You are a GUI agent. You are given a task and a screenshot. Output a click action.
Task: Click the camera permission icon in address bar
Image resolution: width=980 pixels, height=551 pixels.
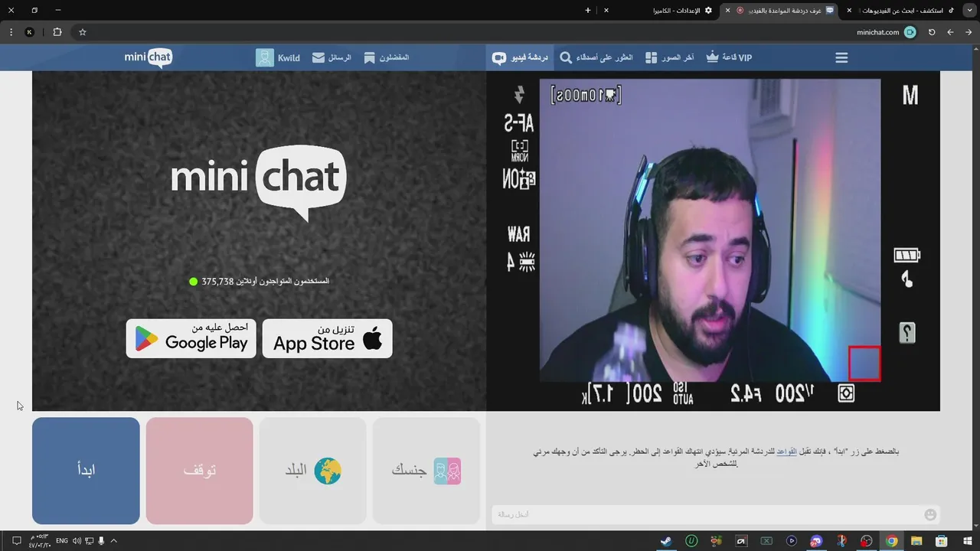click(910, 32)
